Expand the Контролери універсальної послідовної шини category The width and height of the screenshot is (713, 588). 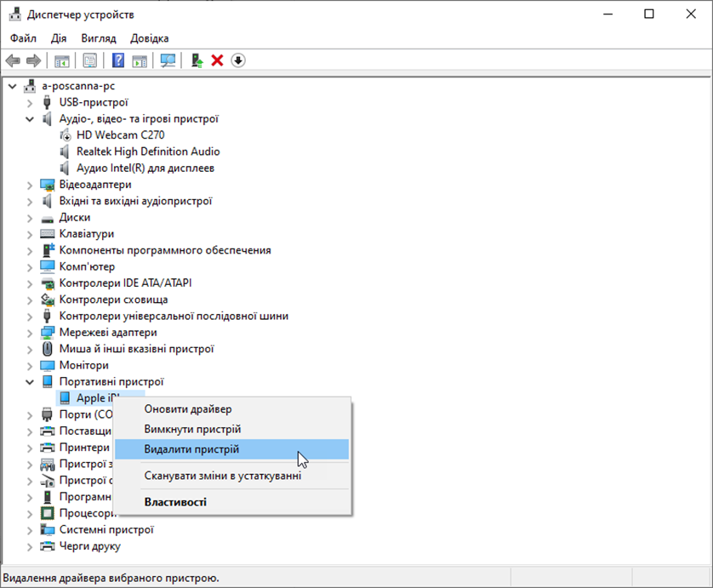tap(30, 317)
